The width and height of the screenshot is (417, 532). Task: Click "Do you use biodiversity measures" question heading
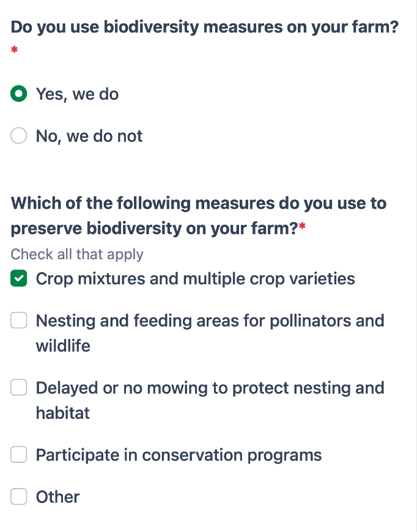pyautogui.click(x=204, y=27)
